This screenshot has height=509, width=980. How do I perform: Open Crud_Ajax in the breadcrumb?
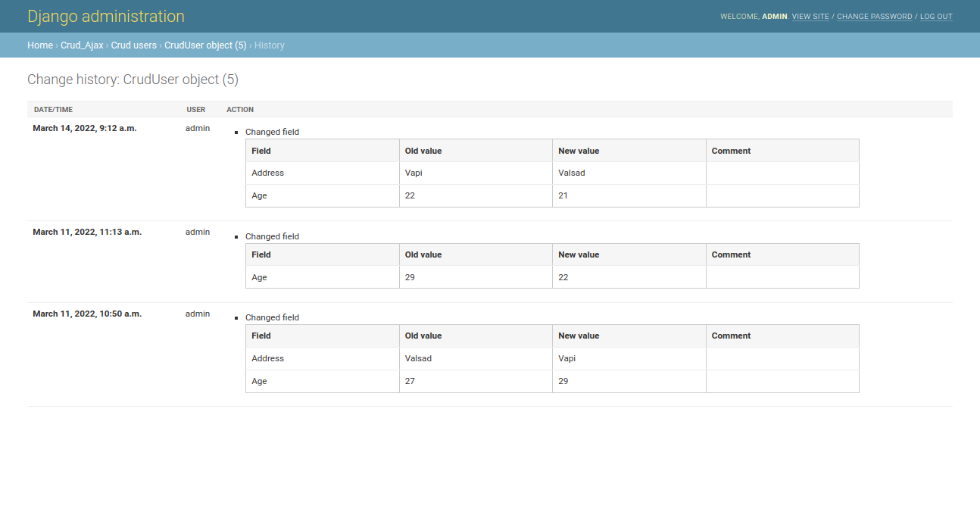pyautogui.click(x=82, y=45)
